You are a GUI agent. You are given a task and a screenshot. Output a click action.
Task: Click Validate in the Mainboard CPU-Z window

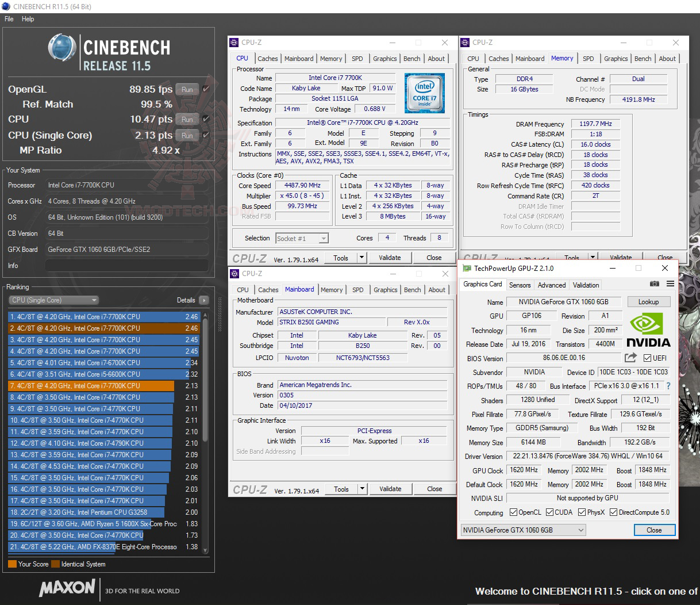391,489
